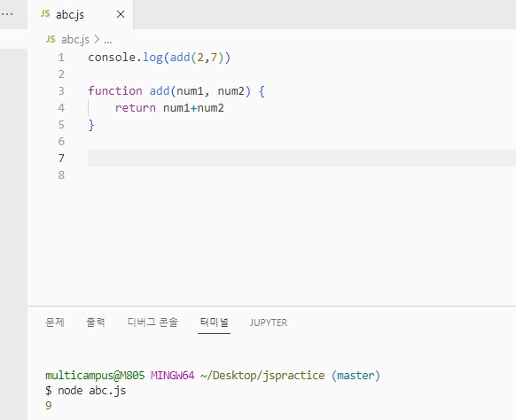The height and width of the screenshot is (420, 516).
Task: Open the 문제 (Problems) panel tab
Action: pyautogui.click(x=55, y=323)
